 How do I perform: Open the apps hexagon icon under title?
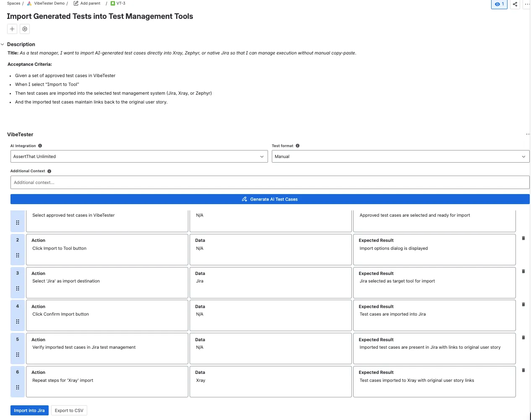tap(25, 29)
